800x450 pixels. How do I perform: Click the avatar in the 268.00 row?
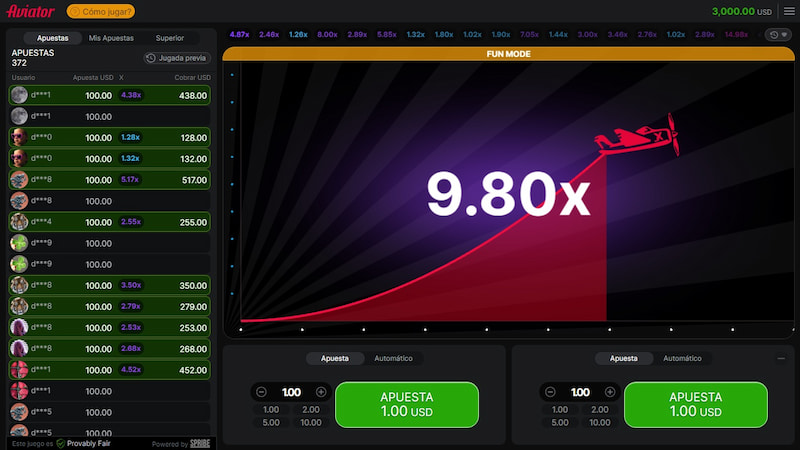click(19, 348)
